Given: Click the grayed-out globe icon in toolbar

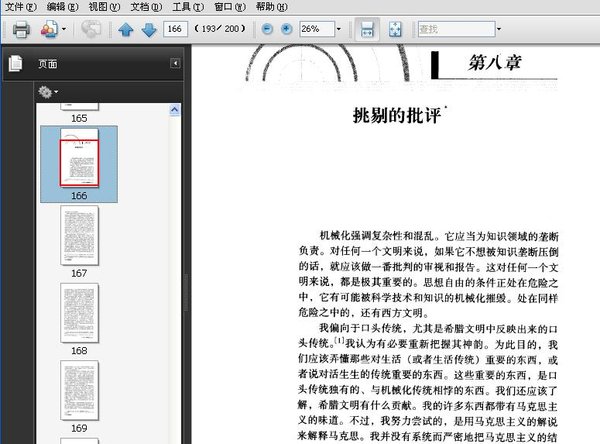Looking at the screenshot, I should click(x=91, y=29).
